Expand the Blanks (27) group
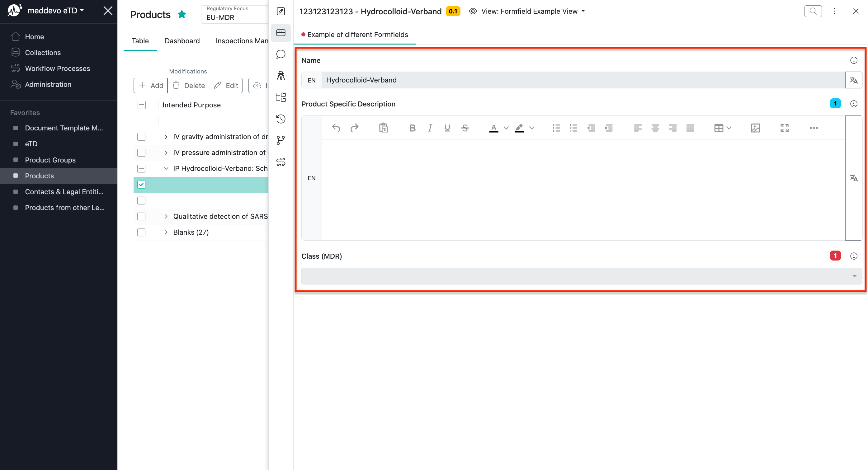868x470 pixels. [x=166, y=233]
